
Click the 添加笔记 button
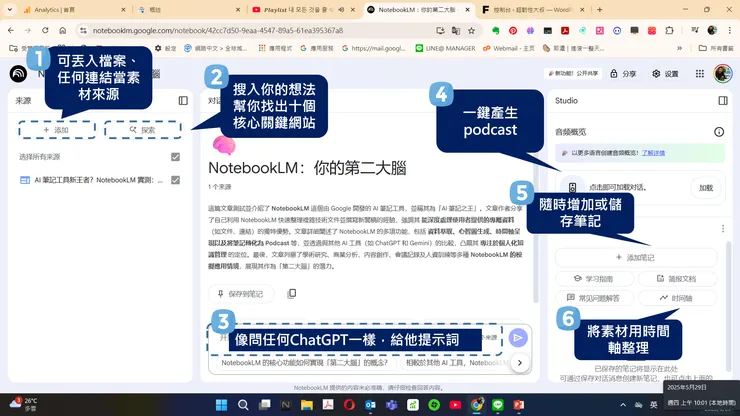636,257
